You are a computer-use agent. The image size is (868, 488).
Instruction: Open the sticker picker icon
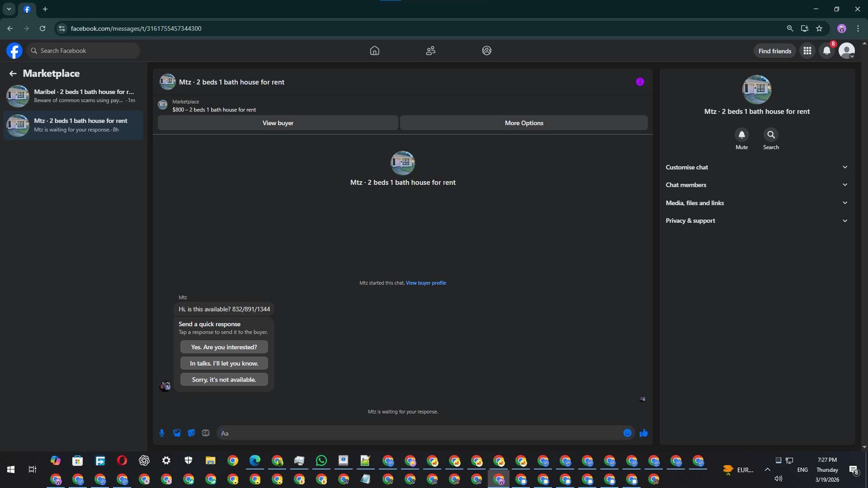click(191, 433)
